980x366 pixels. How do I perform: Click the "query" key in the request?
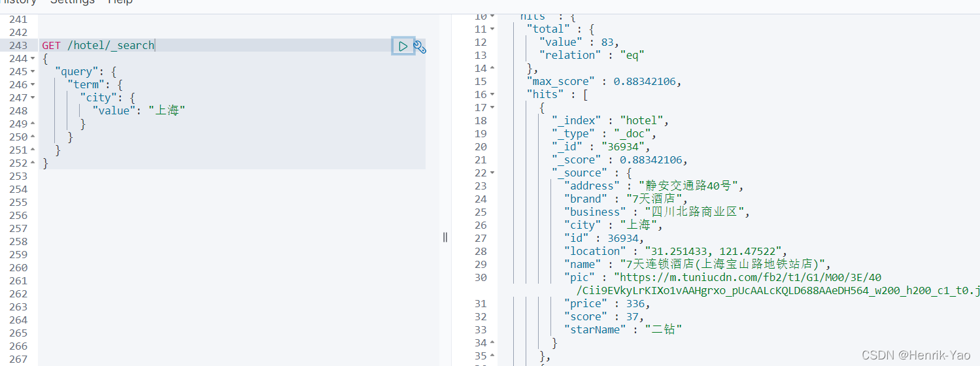(76, 71)
